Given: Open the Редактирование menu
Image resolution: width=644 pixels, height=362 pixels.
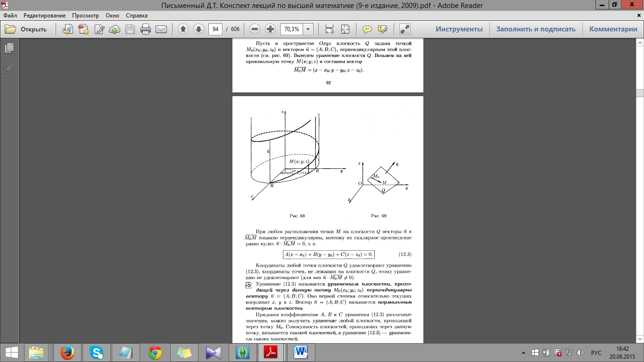Looking at the screenshot, I should (x=45, y=16).
